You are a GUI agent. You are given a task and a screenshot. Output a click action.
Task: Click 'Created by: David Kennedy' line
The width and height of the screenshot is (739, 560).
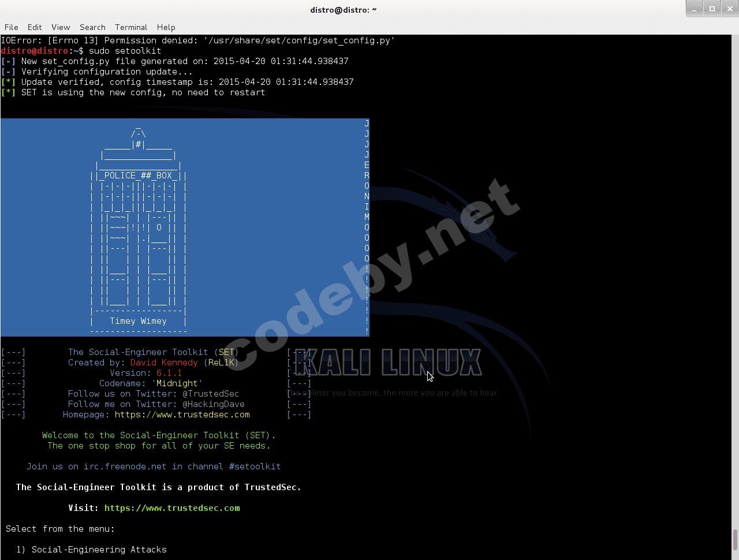[153, 363]
